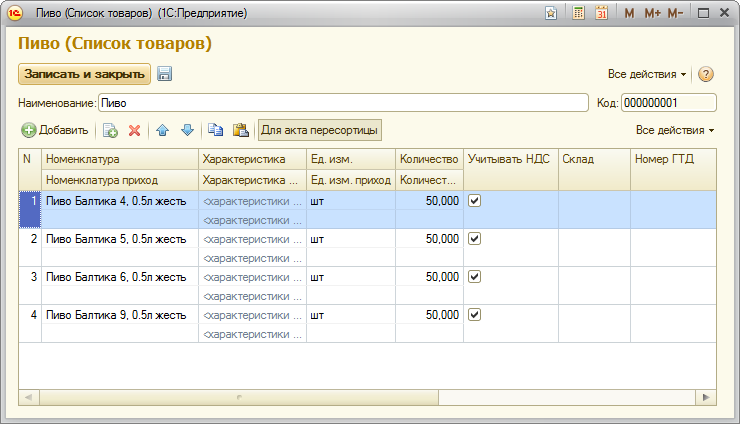This screenshot has height=424, width=740.
Task: Click quantity 50,000 for Балтика 9
Action: click(429, 315)
